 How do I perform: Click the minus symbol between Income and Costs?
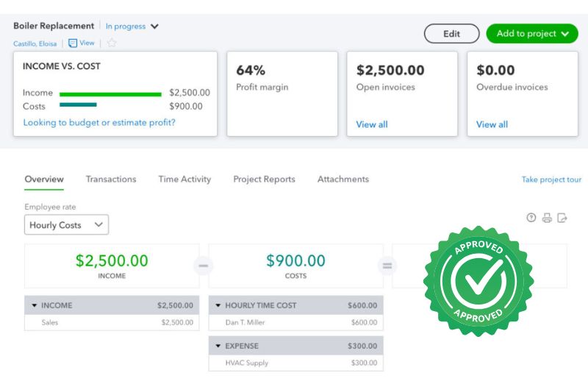click(x=204, y=266)
